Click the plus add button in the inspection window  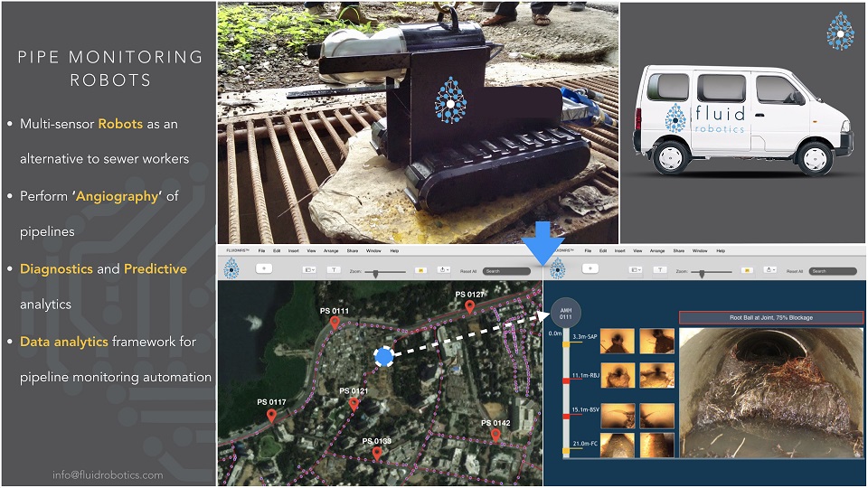(590, 268)
